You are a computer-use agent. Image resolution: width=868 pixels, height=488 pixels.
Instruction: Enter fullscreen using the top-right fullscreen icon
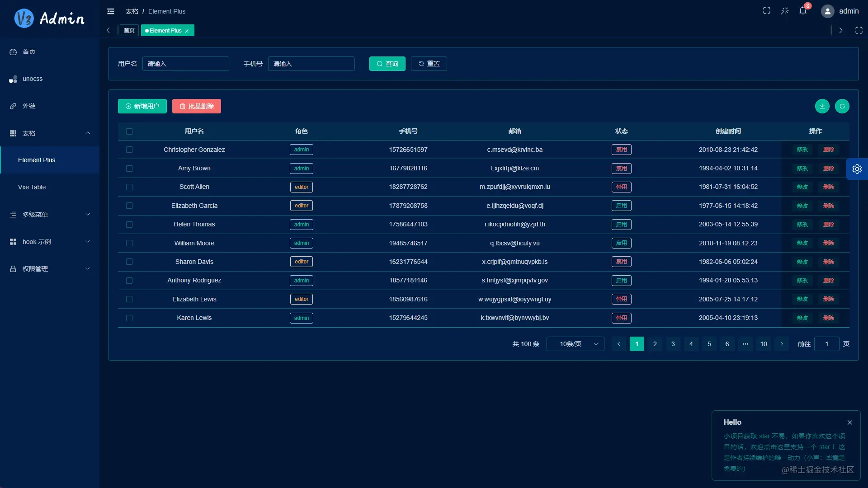click(767, 10)
